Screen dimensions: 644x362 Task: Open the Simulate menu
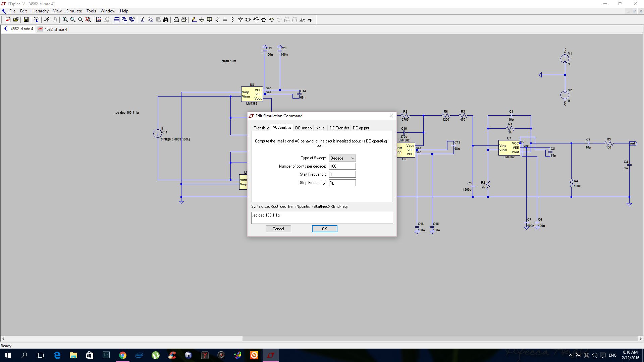coord(74,11)
